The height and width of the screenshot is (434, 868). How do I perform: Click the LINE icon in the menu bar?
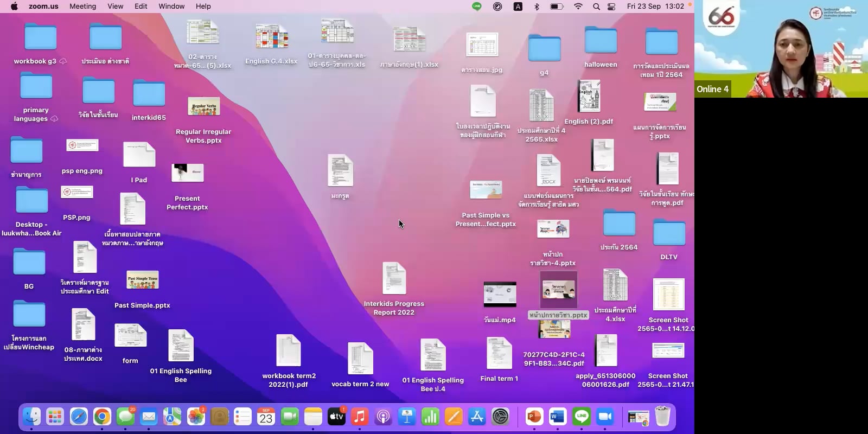pos(477,7)
